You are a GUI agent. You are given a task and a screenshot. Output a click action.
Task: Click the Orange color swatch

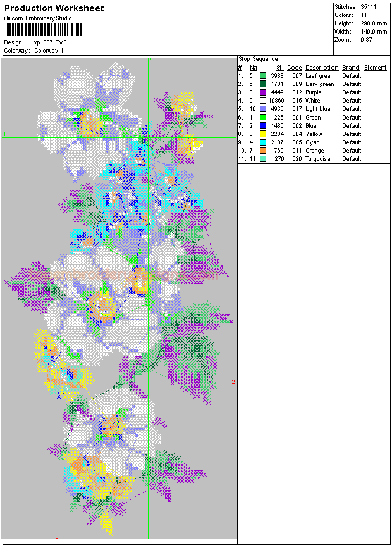click(x=263, y=151)
